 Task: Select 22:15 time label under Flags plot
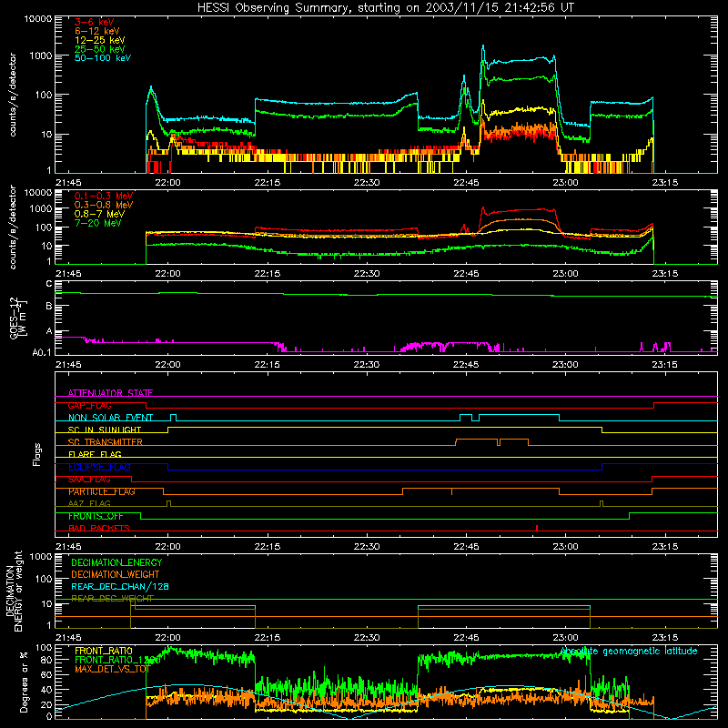point(268,547)
